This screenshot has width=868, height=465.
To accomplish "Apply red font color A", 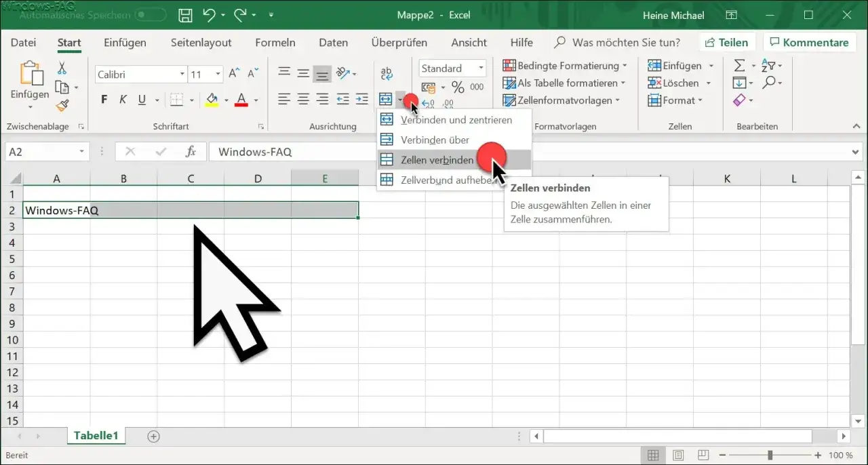I will coord(241,100).
